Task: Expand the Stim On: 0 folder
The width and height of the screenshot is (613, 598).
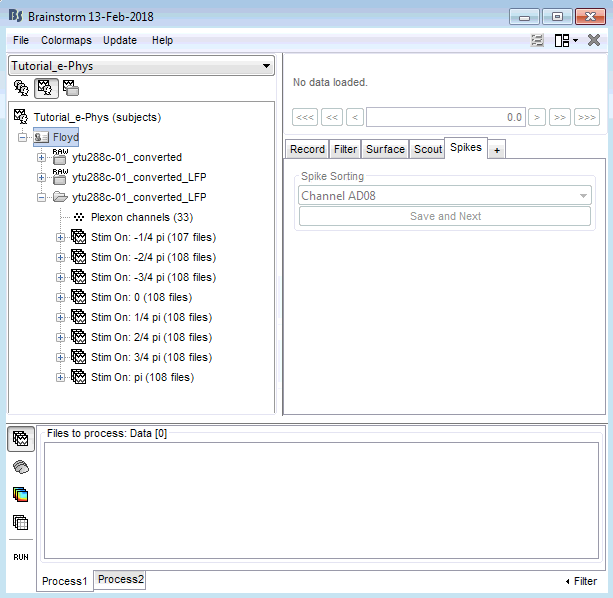Action: click(60, 297)
